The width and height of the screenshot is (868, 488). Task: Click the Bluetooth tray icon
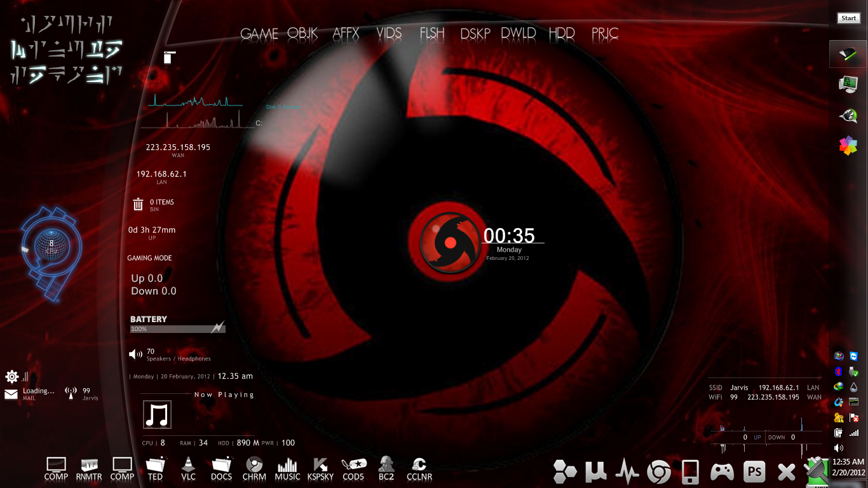click(839, 372)
